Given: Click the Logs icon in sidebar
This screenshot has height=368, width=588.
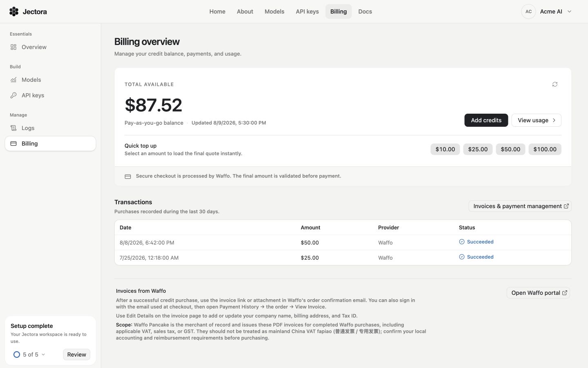Looking at the screenshot, I should tap(13, 128).
